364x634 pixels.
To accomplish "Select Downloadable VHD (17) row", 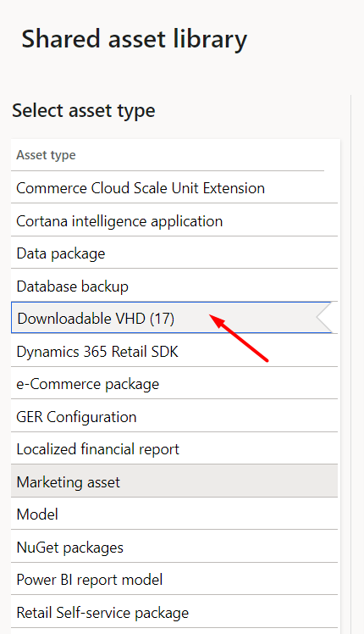I will coord(174,318).
